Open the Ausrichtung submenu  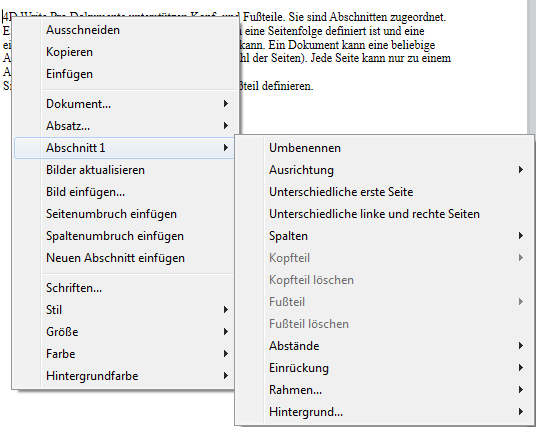(x=384, y=170)
